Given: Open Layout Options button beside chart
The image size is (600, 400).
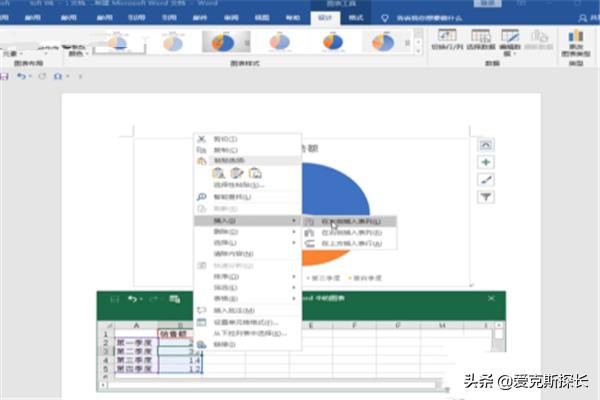Looking at the screenshot, I should pyautogui.click(x=486, y=145).
